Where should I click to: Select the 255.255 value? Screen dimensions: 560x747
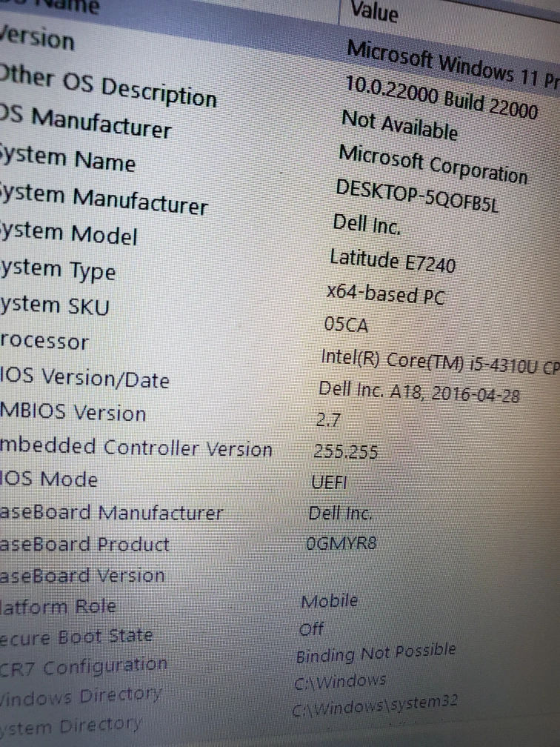coord(345,451)
